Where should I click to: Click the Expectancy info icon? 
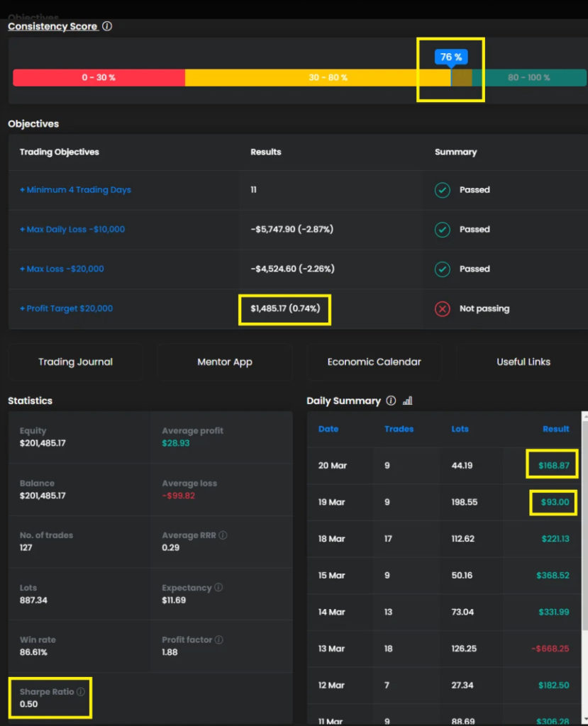[x=218, y=588]
